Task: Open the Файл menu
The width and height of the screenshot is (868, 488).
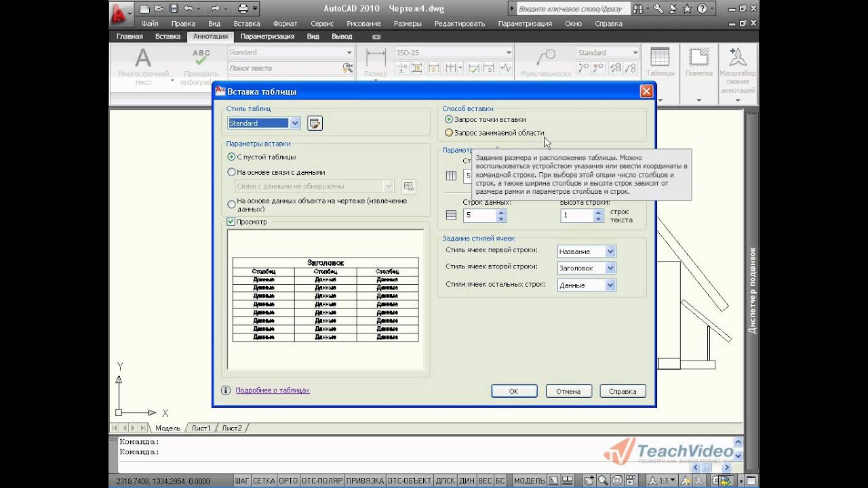Action: 151,23
